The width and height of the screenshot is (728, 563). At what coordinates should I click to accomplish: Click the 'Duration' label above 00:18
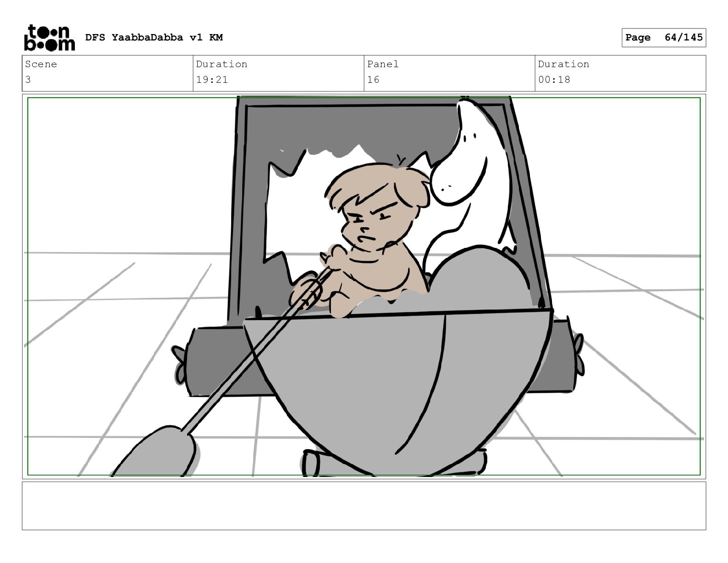pyautogui.click(x=563, y=64)
